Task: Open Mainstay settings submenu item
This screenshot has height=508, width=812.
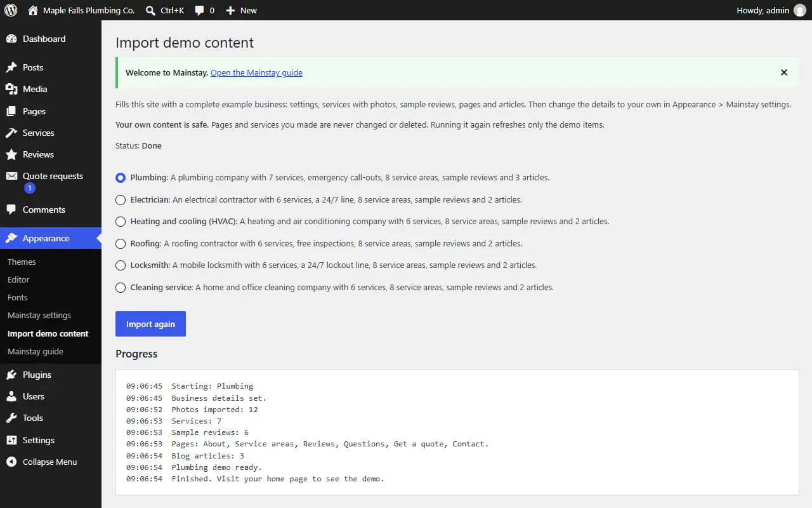Action: pos(39,315)
